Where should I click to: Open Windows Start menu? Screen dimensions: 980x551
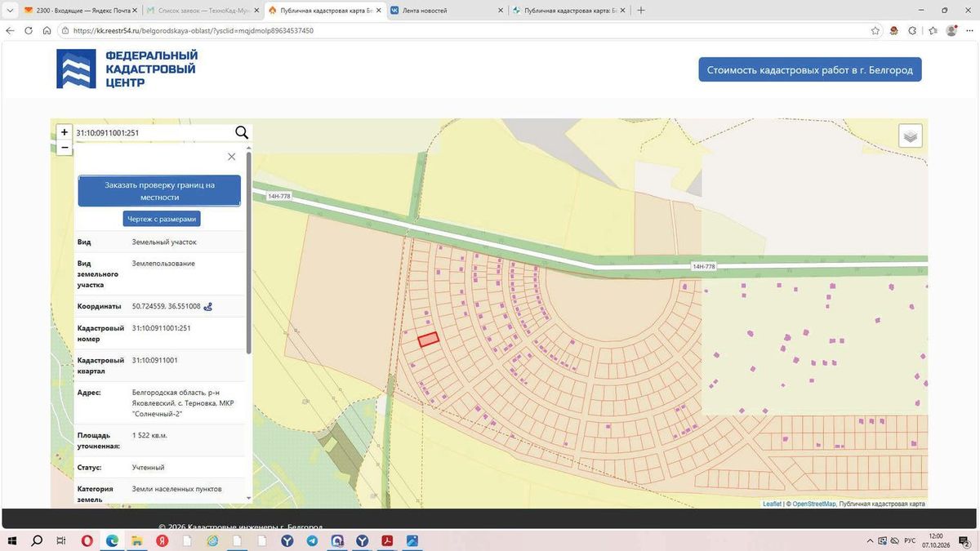12,540
